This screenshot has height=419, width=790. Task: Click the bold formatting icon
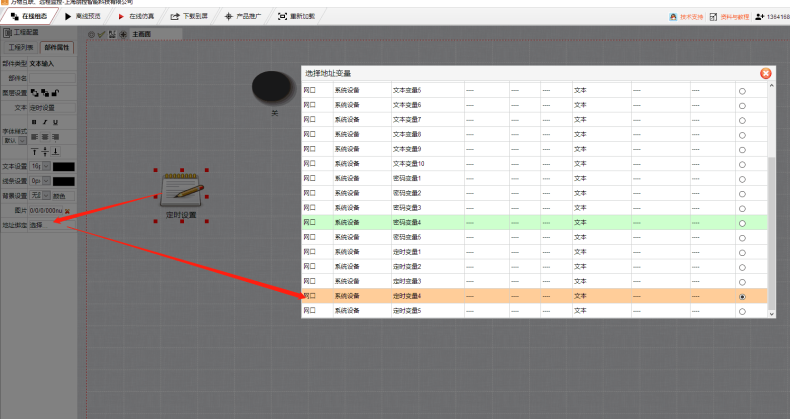(33, 122)
